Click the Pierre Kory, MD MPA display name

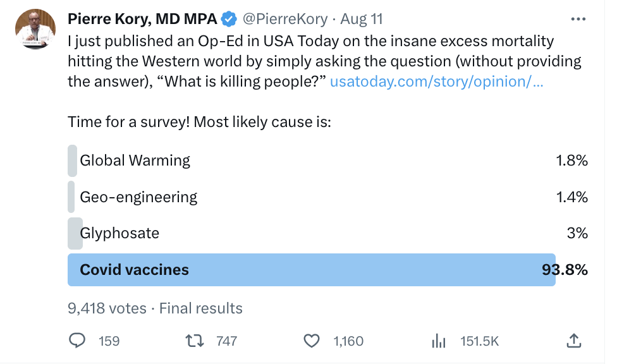(142, 19)
